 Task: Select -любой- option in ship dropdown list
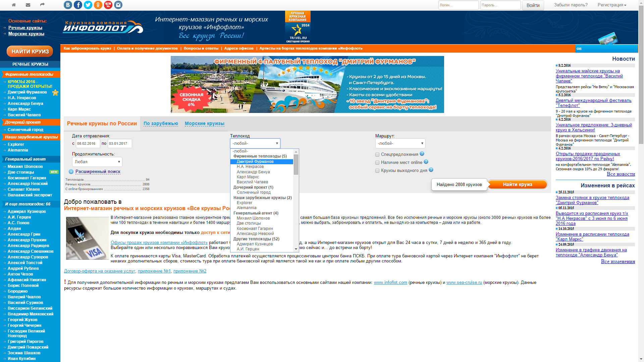tap(262, 151)
